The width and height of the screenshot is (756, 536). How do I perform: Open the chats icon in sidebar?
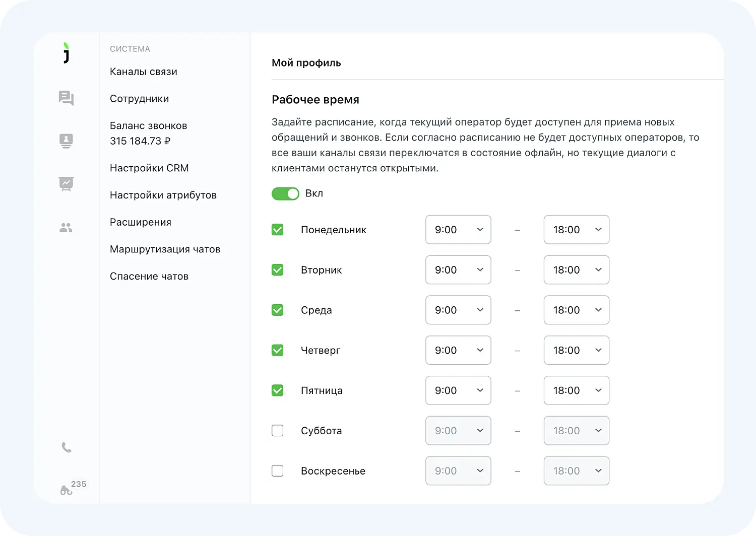[x=66, y=98]
